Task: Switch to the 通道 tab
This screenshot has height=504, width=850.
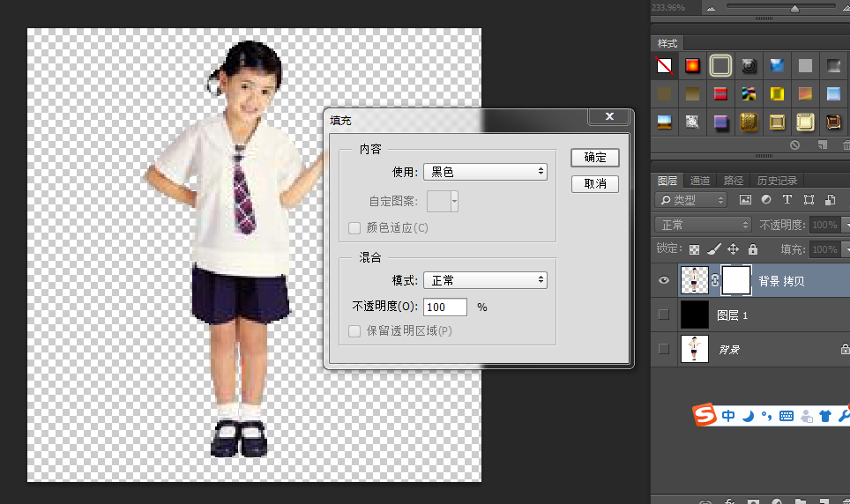Action: [700, 181]
